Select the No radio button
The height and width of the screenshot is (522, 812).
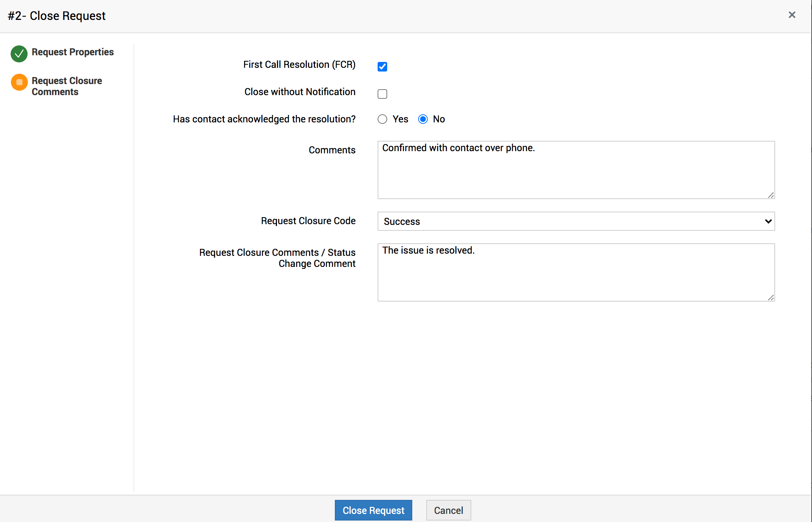click(423, 119)
